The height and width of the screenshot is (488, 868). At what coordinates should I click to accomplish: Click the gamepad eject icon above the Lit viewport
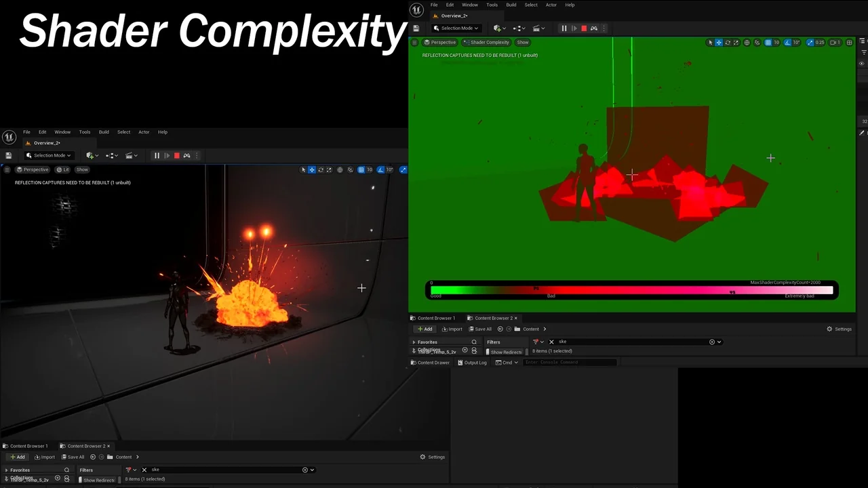[186, 156]
